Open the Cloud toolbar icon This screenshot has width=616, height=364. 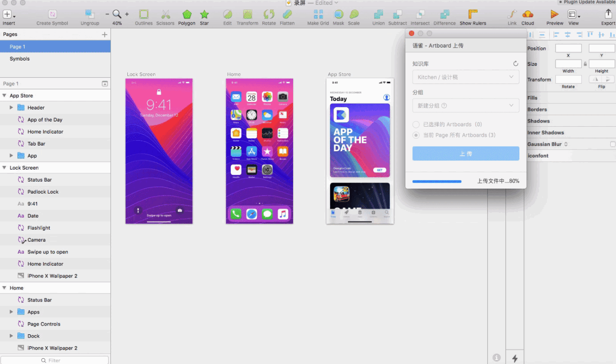point(528,14)
